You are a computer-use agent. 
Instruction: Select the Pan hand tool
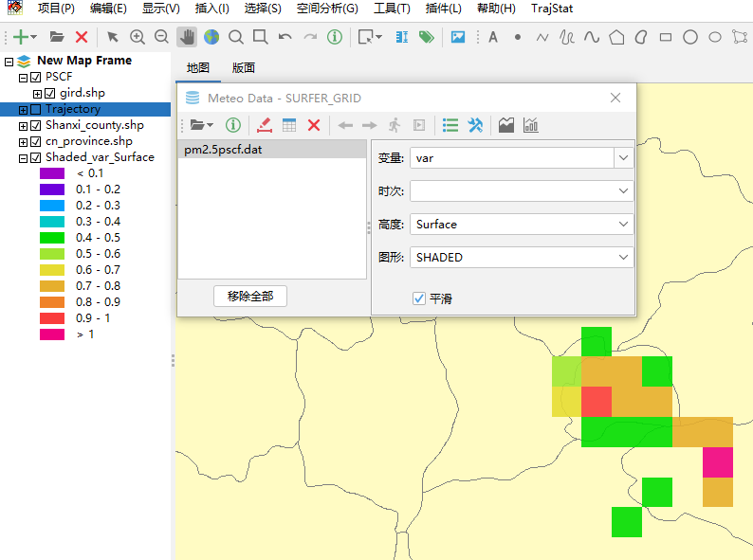(x=187, y=37)
